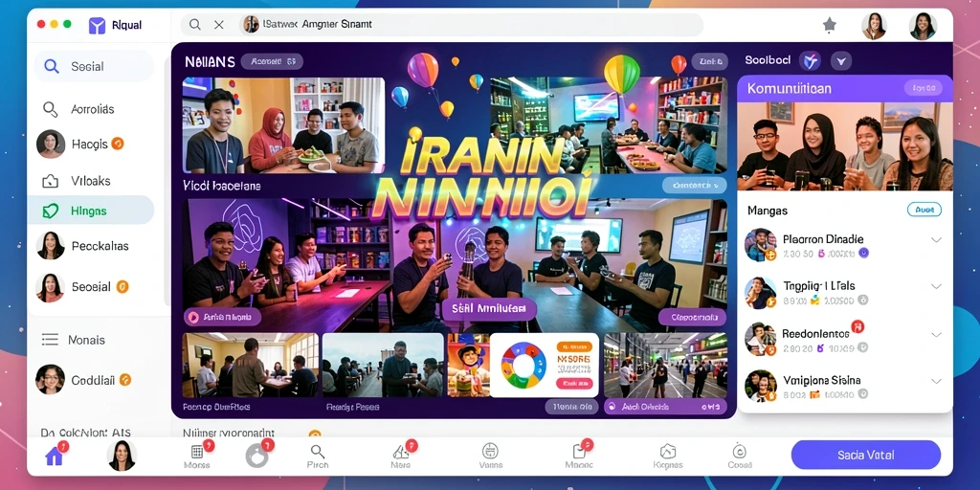Click the Sacia Vatal button
The height and width of the screenshot is (490, 980).
point(865,455)
